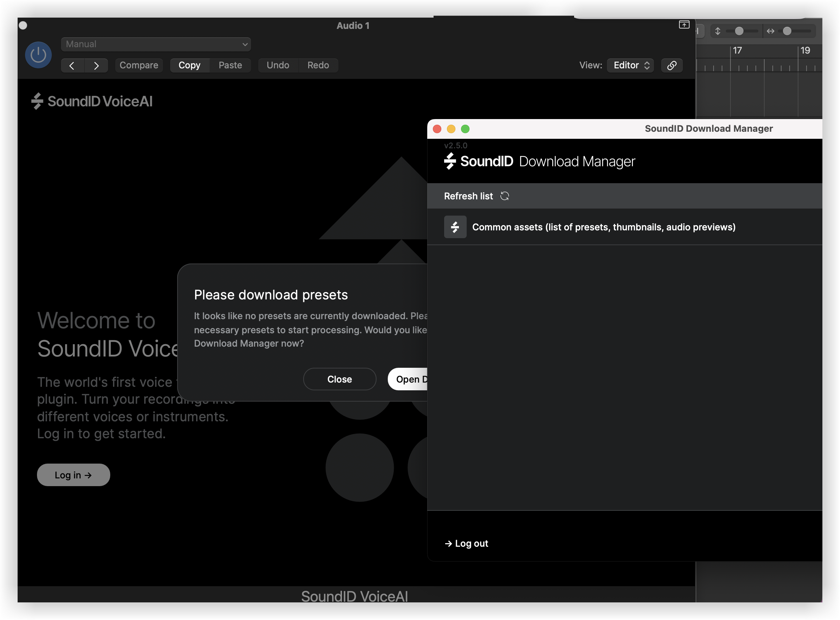Viewport: 840px width, 620px height.
Task: Click the Please download presets heading
Action: 271,295
